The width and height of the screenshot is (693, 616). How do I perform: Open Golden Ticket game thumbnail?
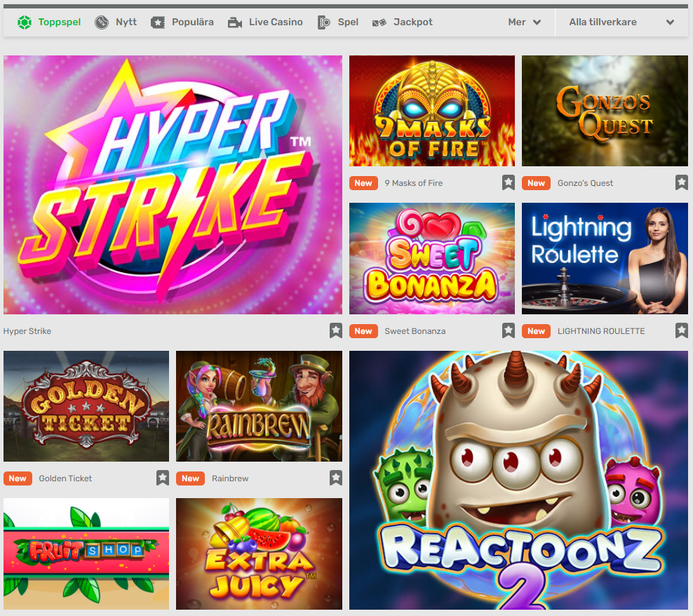coord(86,406)
